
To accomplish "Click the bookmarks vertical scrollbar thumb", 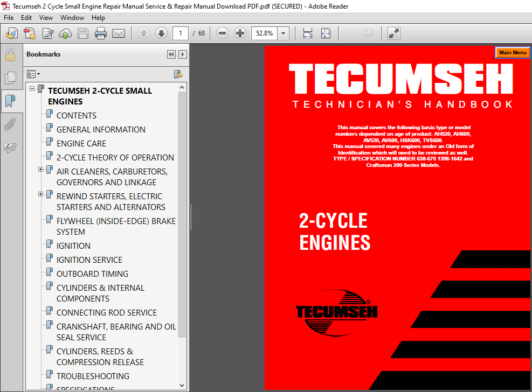I will [182, 214].
